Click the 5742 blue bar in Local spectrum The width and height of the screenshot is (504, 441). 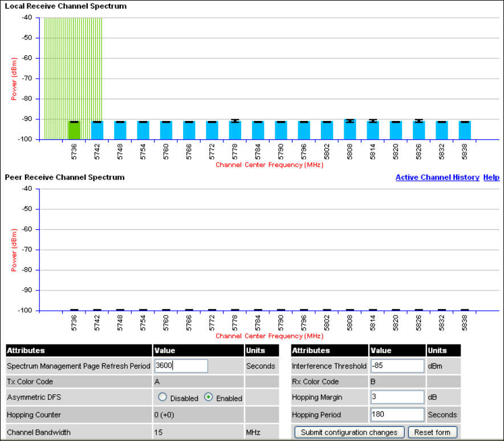[x=97, y=130]
